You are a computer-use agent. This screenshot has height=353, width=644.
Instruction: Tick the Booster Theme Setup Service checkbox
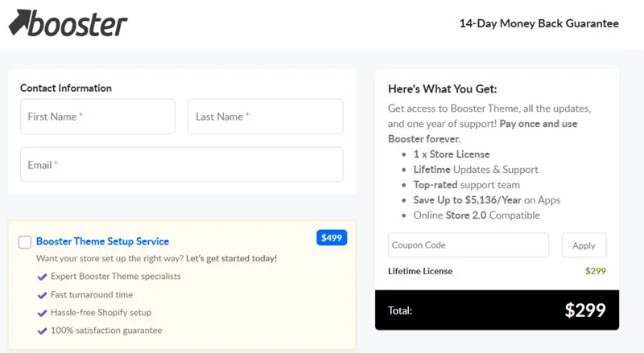25,242
